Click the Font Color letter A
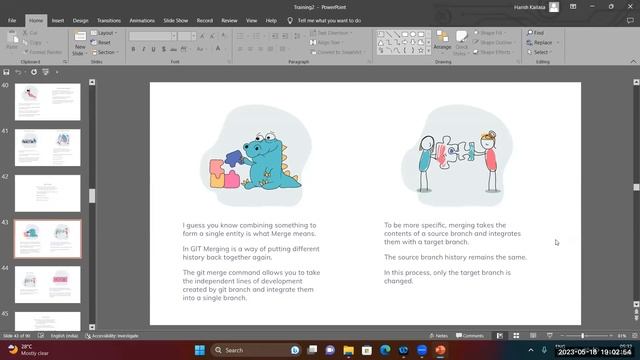The image size is (640, 360). tap(218, 49)
